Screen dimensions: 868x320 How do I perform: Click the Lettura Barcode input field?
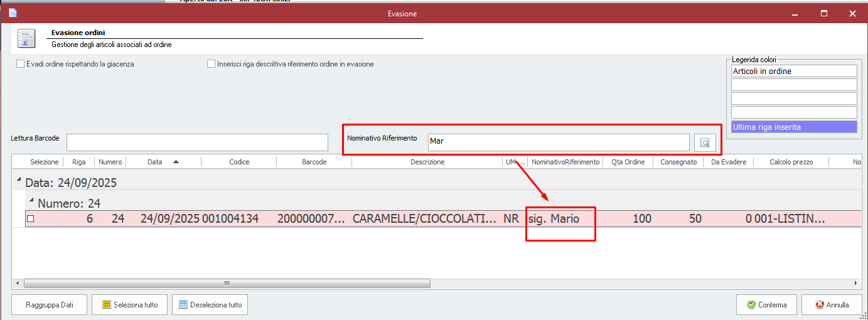tap(197, 142)
